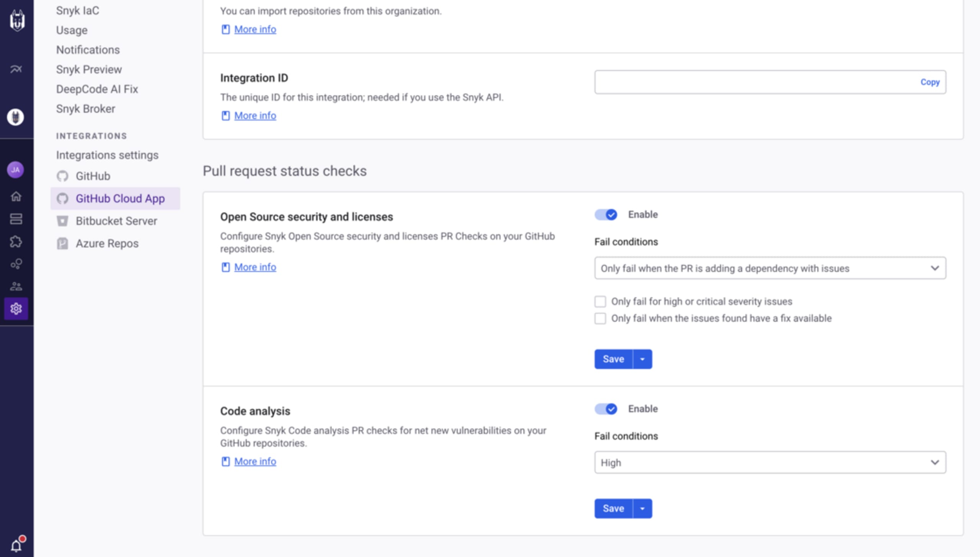The height and width of the screenshot is (557, 980).
Task: Open Usage settings page
Action: tap(72, 30)
